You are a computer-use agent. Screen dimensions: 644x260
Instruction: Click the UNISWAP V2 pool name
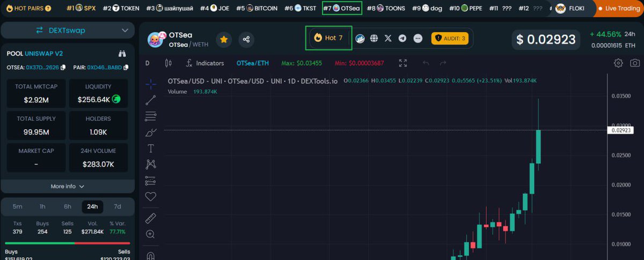point(44,54)
